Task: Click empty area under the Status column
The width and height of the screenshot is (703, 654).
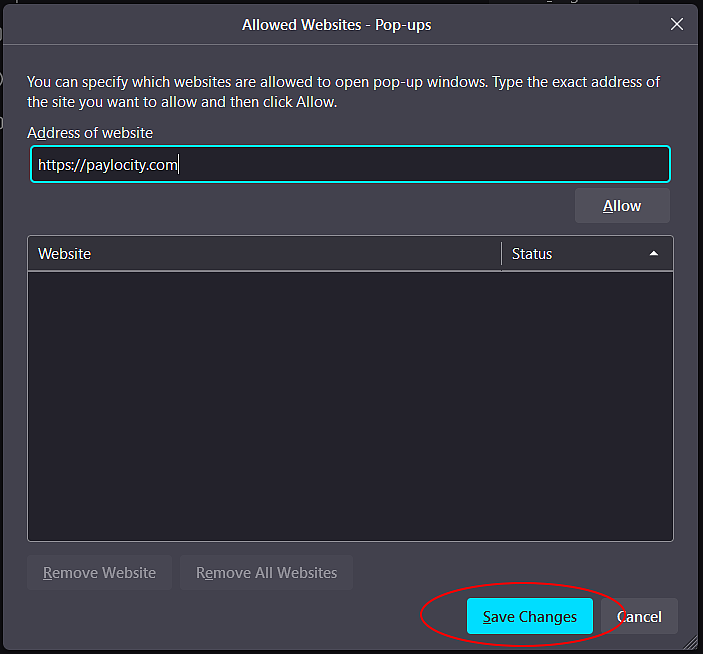Action: pyautogui.click(x=586, y=400)
